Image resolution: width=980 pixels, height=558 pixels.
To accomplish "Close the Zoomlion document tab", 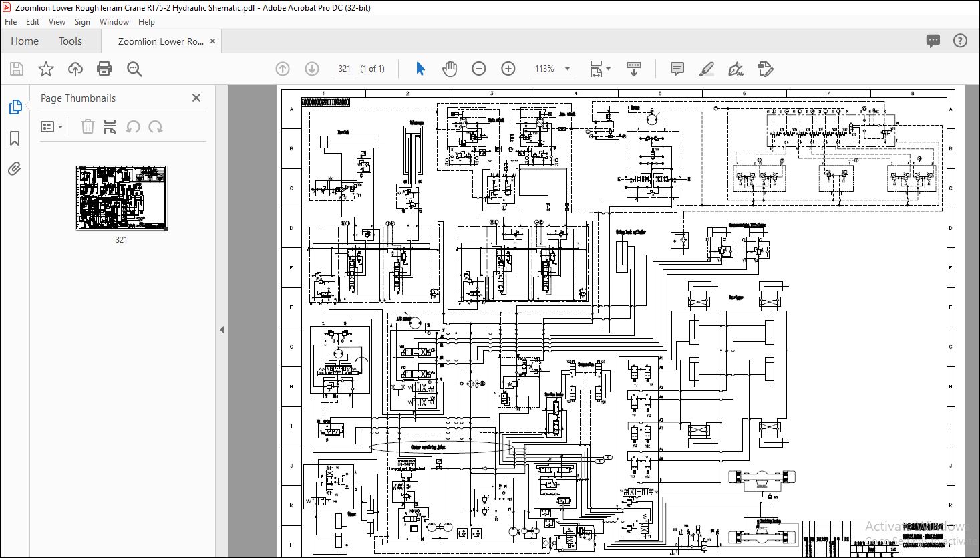I will point(213,41).
